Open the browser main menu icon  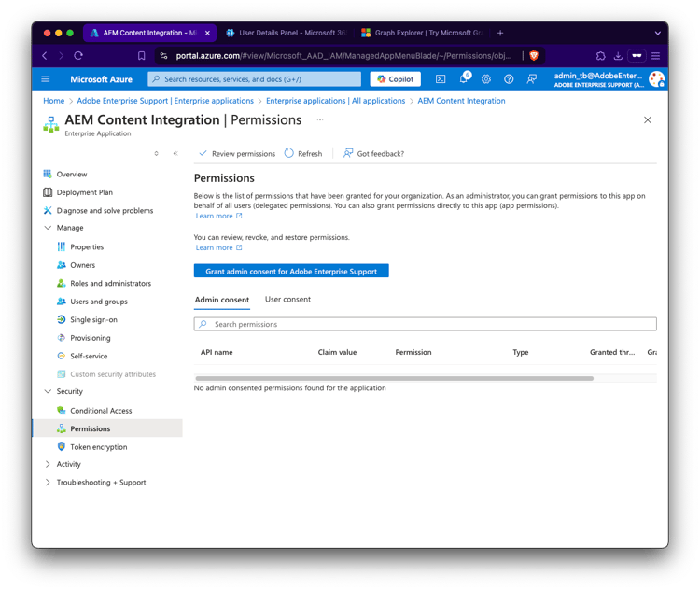click(655, 55)
